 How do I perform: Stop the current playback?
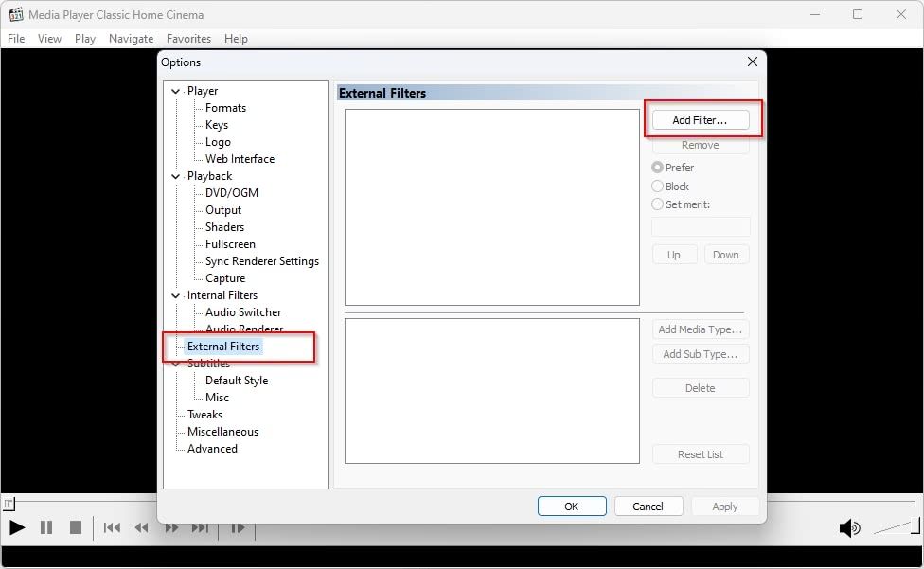75,527
